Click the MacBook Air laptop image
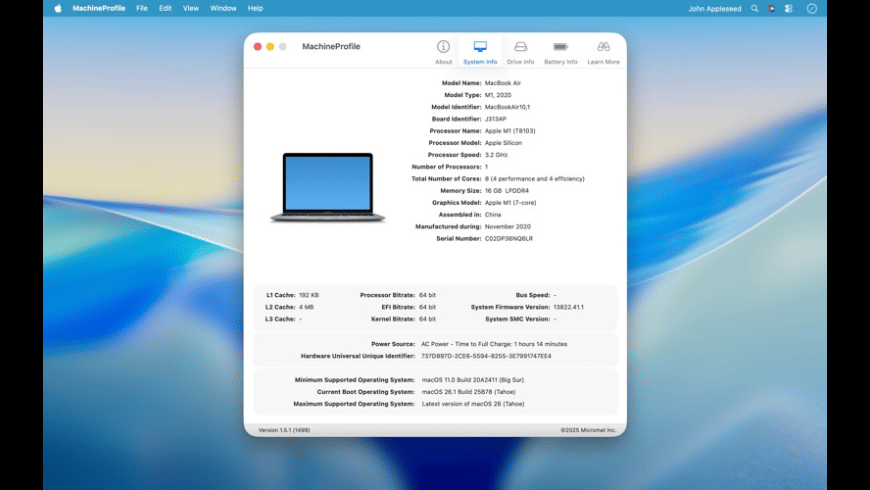 click(x=327, y=188)
